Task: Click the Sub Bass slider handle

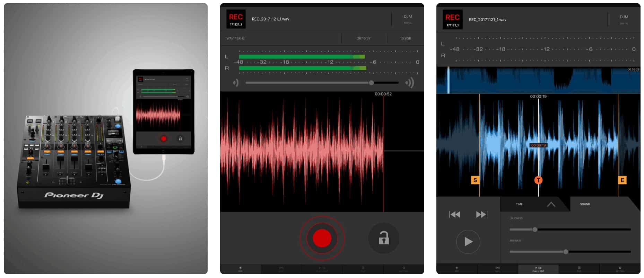Action: 566,252
